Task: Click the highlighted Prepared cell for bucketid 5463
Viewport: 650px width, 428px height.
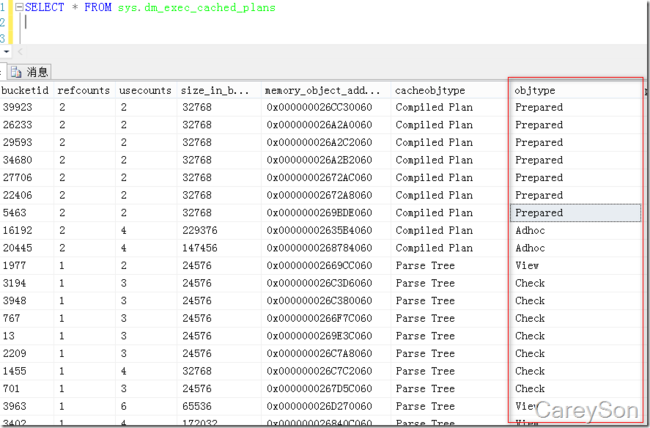Action: click(x=575, y=213)
